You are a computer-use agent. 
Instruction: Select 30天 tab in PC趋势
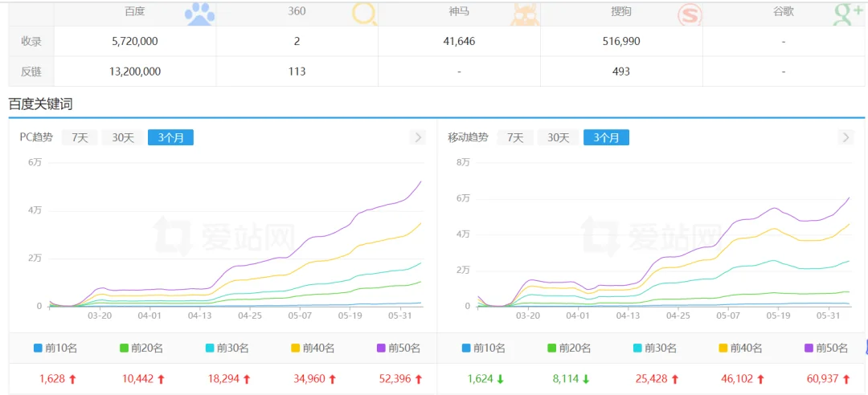[x=123, y=137]
